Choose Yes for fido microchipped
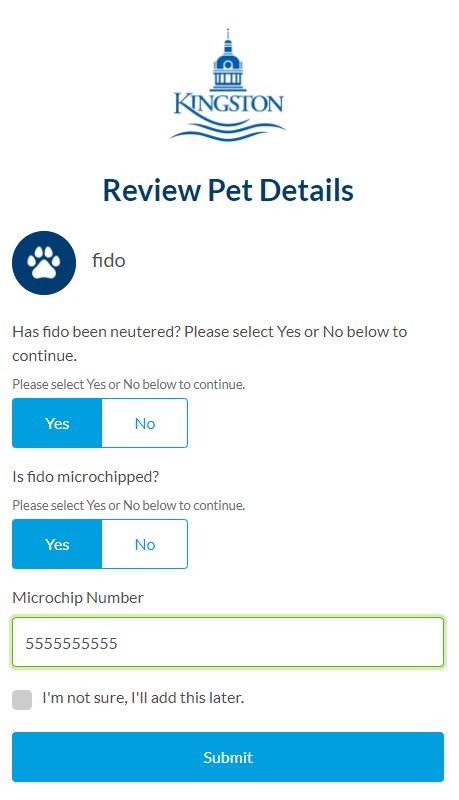 tap(57, 544)
